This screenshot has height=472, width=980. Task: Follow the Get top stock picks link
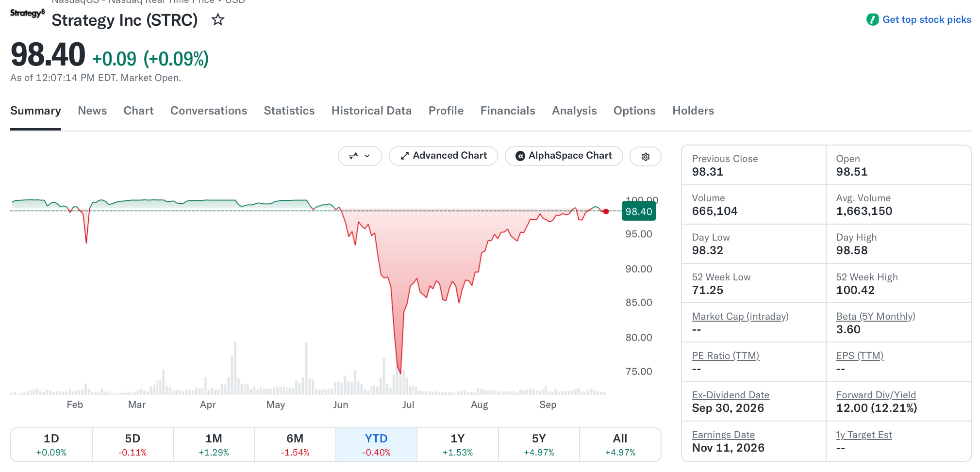tap(927, 19)
